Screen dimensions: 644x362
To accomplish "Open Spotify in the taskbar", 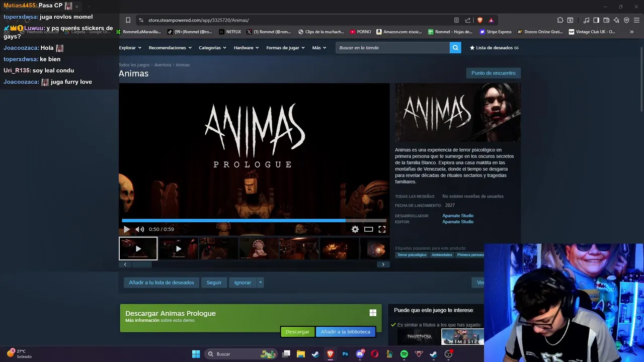I will click(404, 354).
